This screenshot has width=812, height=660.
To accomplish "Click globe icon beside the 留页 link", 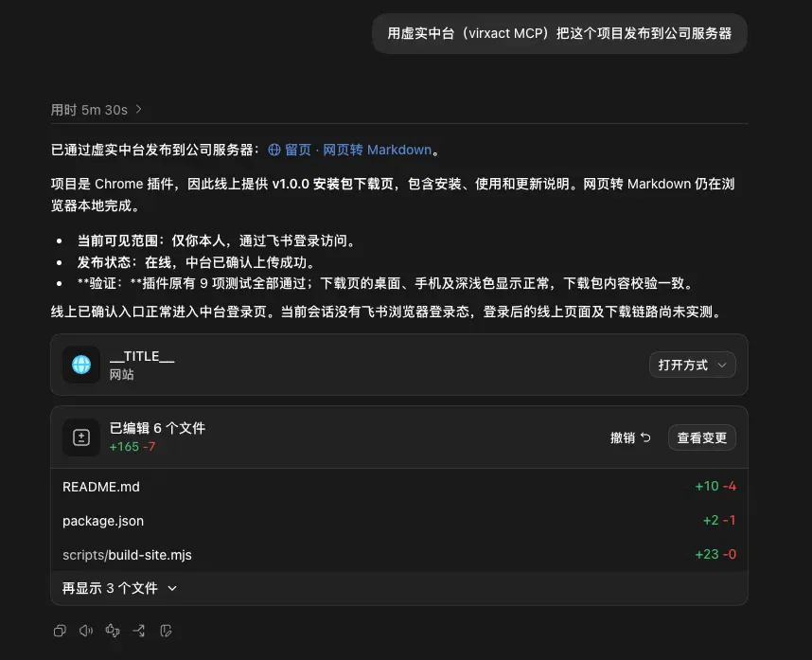I will point(274,150).
